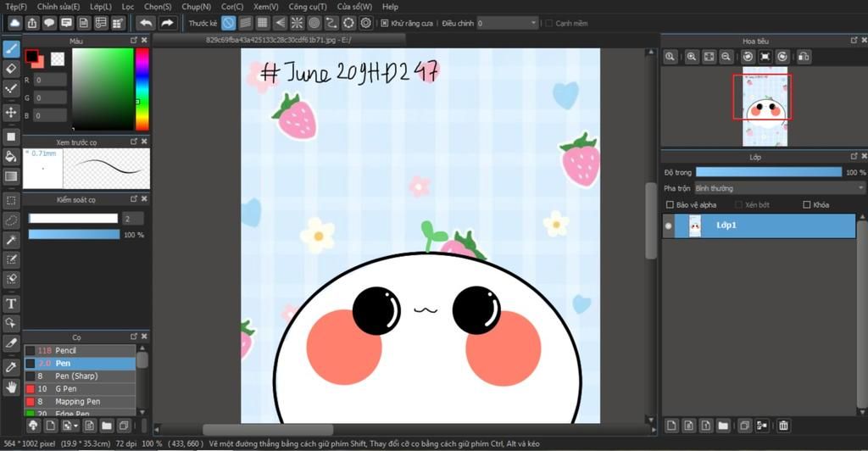Hide Lớp1 layer via its visibility dot

click(x=669, y=225)
